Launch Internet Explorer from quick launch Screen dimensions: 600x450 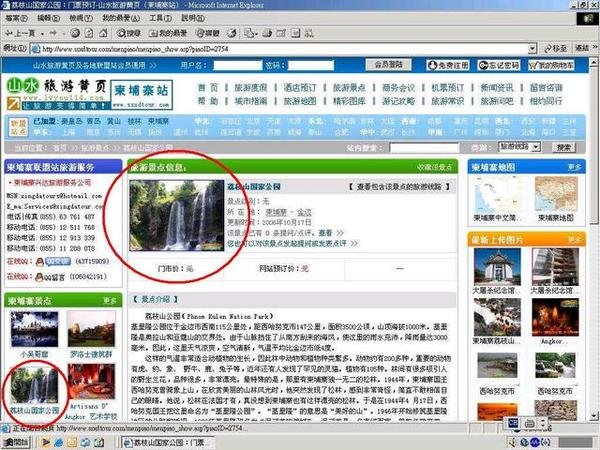(x=59, y=443)
